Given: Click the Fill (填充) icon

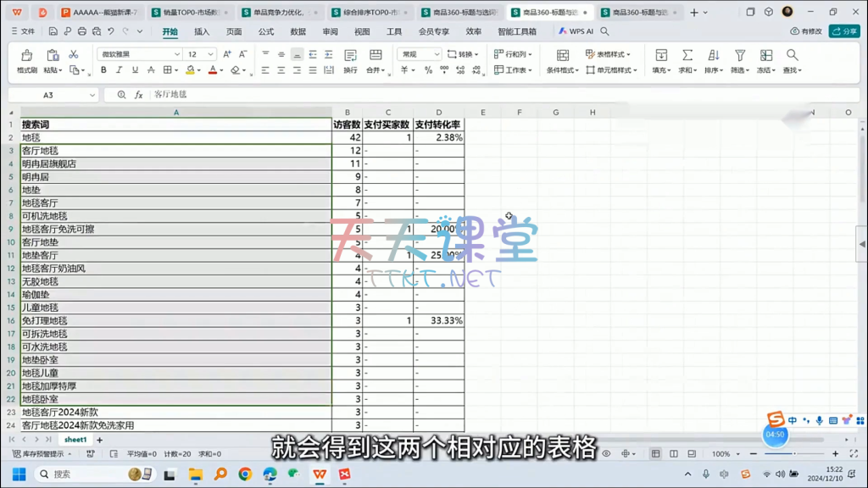Looking at the screenshot, I should click(x=661, y=55).
